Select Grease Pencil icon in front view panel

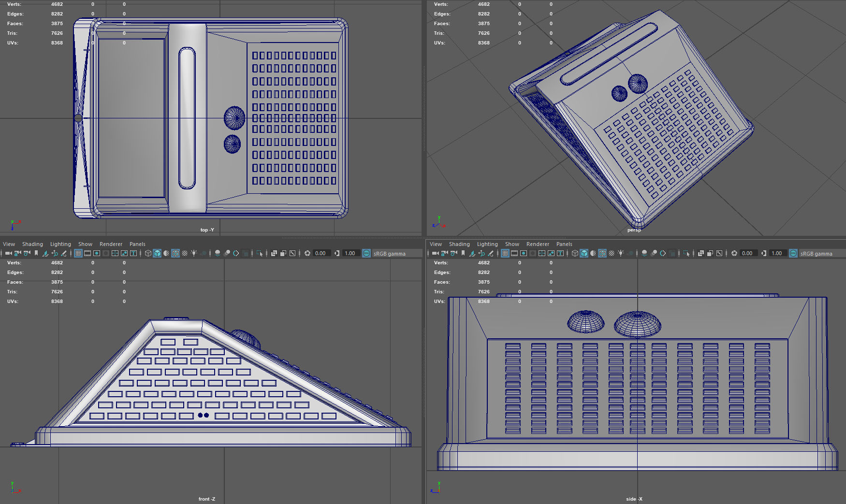tap(63, 253)
